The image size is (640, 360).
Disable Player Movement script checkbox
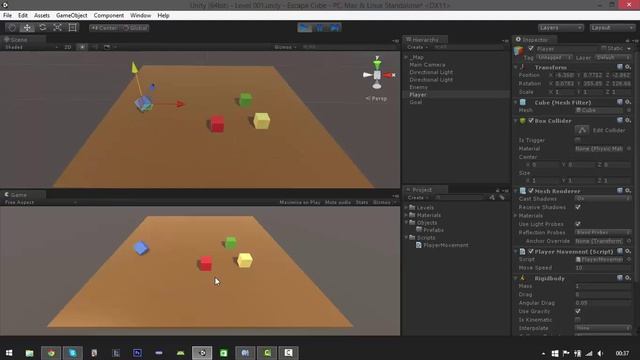[531, 251]
